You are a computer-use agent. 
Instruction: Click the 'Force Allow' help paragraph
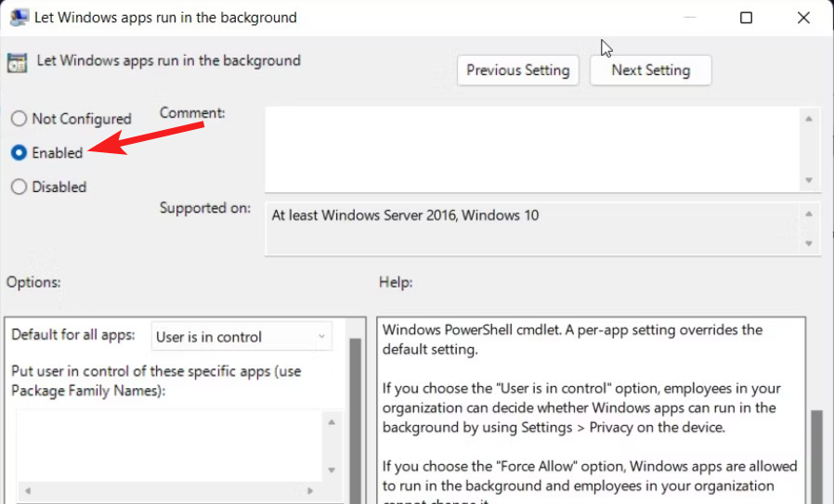tap(590, 480)
